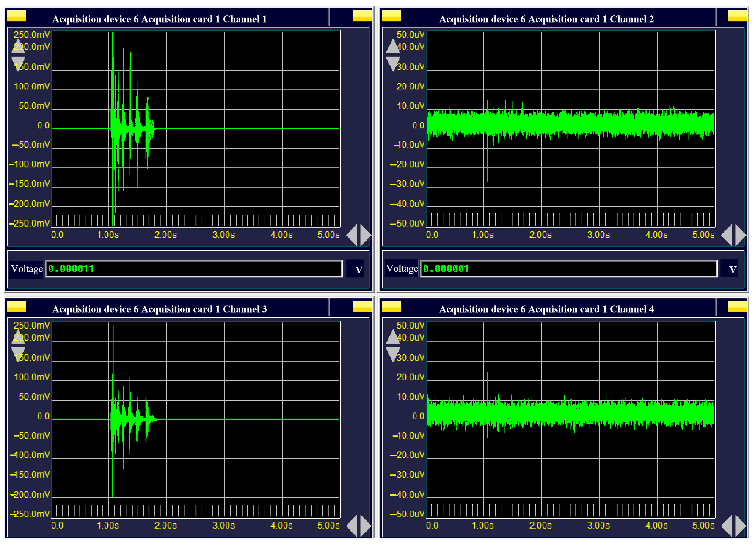Click Channel 1 vertical scale down arrow
The image size is (756, 547).
click(x=18, y=63)
